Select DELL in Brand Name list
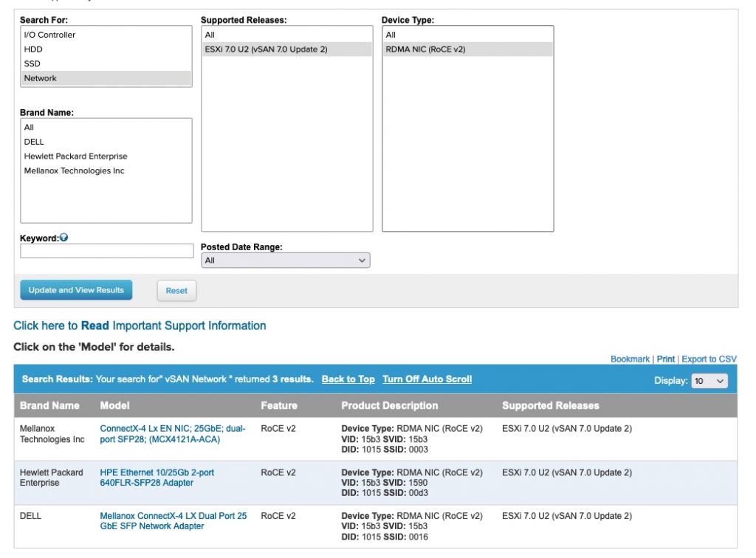This screenshot has height=558, width=756. pos(34,142)
